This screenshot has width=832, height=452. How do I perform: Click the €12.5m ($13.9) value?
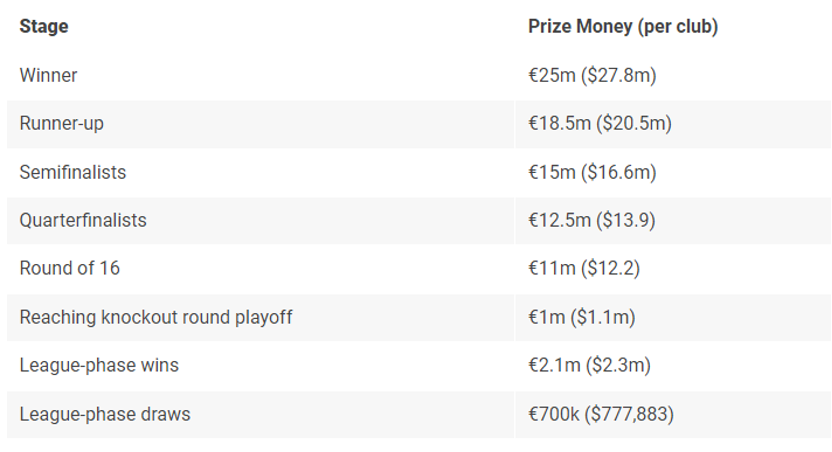[592, 220]
